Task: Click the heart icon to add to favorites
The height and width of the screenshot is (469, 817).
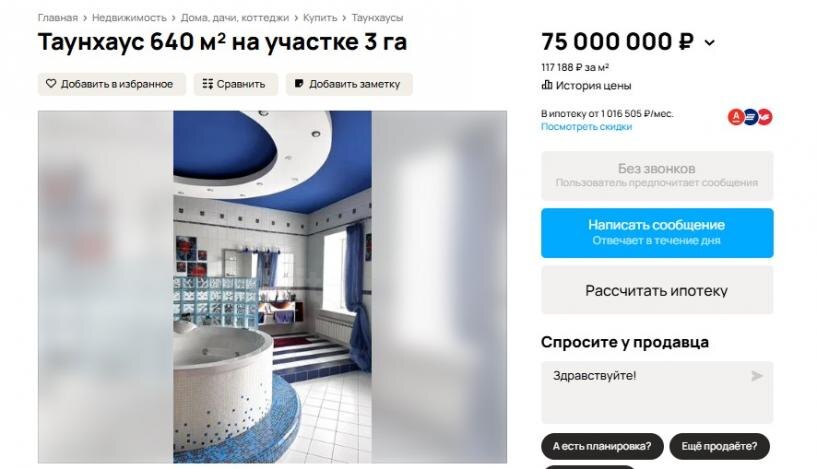Action: pos(51,83)
